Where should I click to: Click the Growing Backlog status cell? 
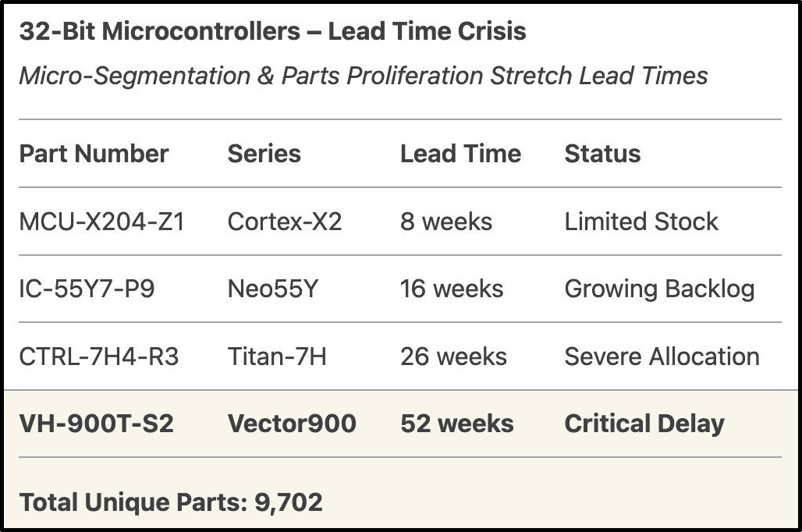click(659, 289)
